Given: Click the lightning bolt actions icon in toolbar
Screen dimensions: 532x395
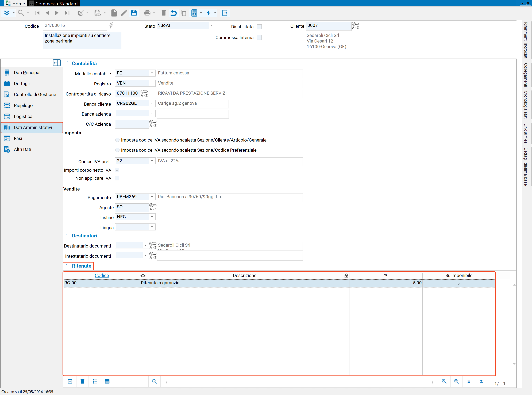Looking at the screenshot, I should pos(209,13).
